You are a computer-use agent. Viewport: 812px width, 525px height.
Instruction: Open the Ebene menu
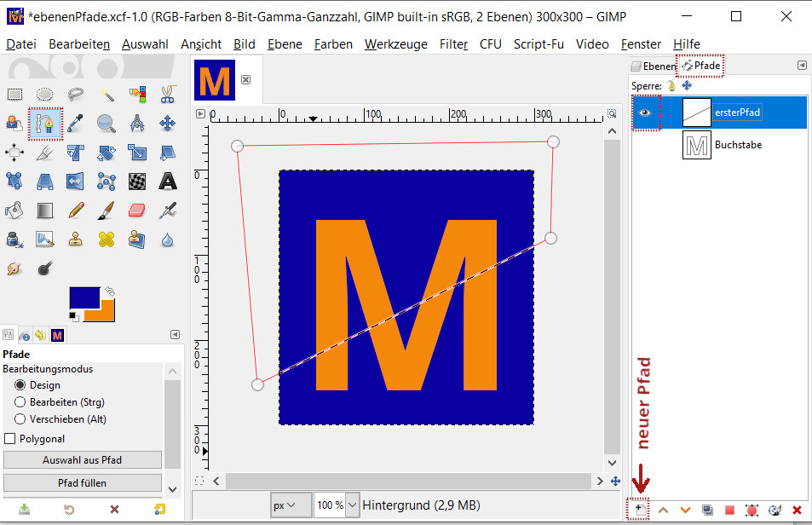click(285, 44)
